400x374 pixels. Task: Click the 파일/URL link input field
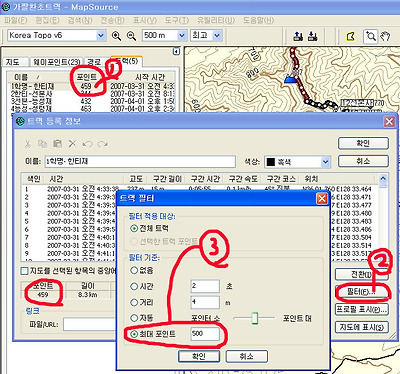pyautogui.click(x=89, y=324)
